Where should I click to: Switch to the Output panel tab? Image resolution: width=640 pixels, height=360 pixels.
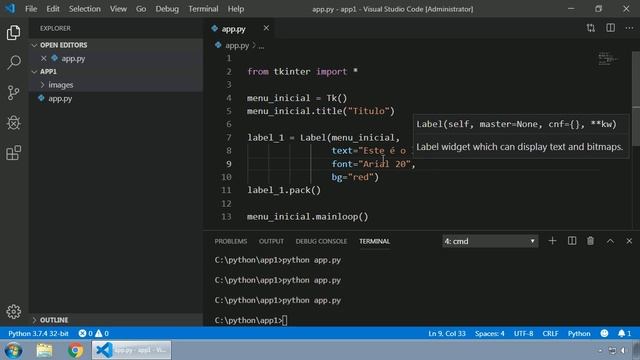[x=271, y=241]
